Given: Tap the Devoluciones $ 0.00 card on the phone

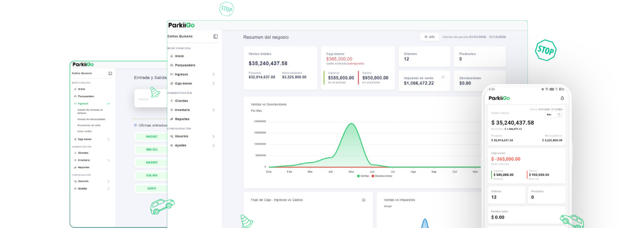Looking at the screenshot, I should click(x=526, y=215).
